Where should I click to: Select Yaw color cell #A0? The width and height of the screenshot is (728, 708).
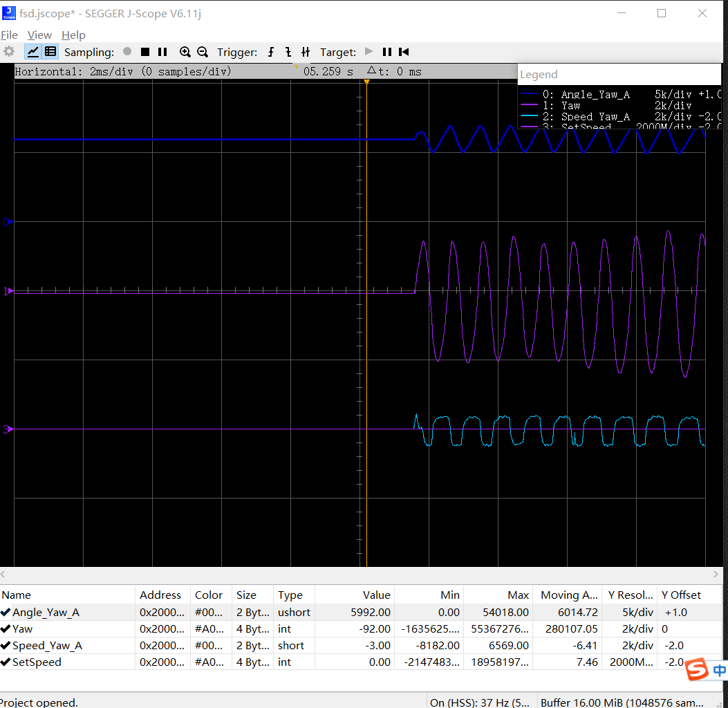point(212,629)
